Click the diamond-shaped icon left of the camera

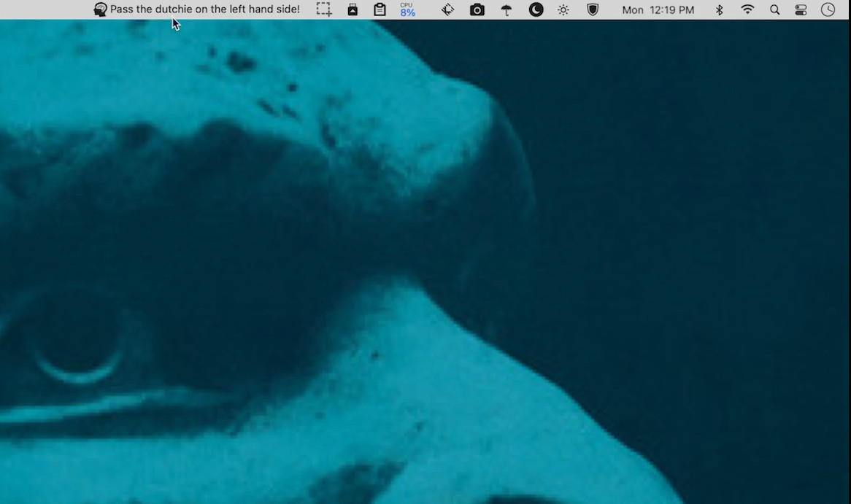click(x=447, y=9)
